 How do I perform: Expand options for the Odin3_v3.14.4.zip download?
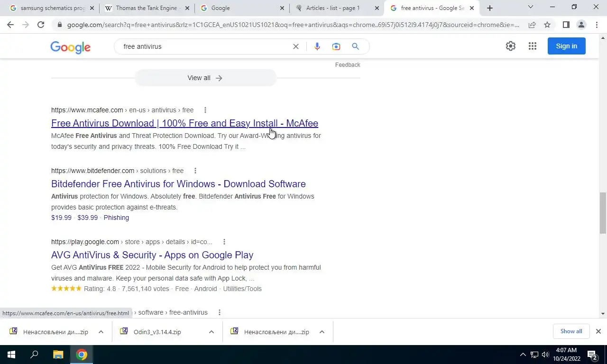pos(211,332)
